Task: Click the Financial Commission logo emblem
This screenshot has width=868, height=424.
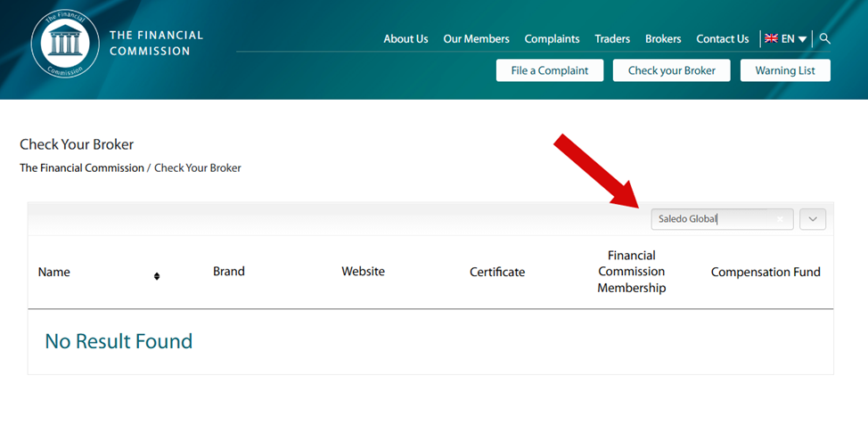Action: click(x=65, y=44)
